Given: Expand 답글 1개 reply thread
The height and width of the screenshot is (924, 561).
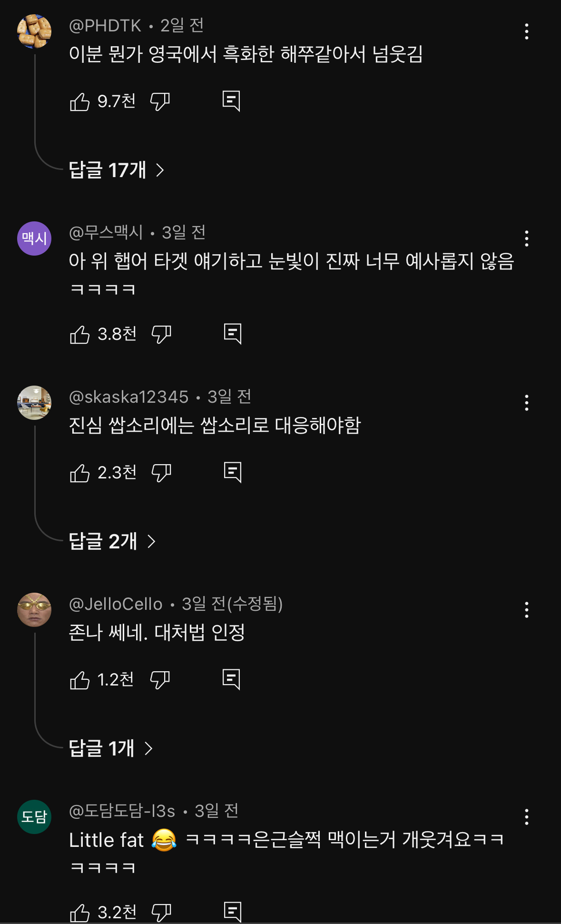Looking at the screenshot, I should pos(111,748).
